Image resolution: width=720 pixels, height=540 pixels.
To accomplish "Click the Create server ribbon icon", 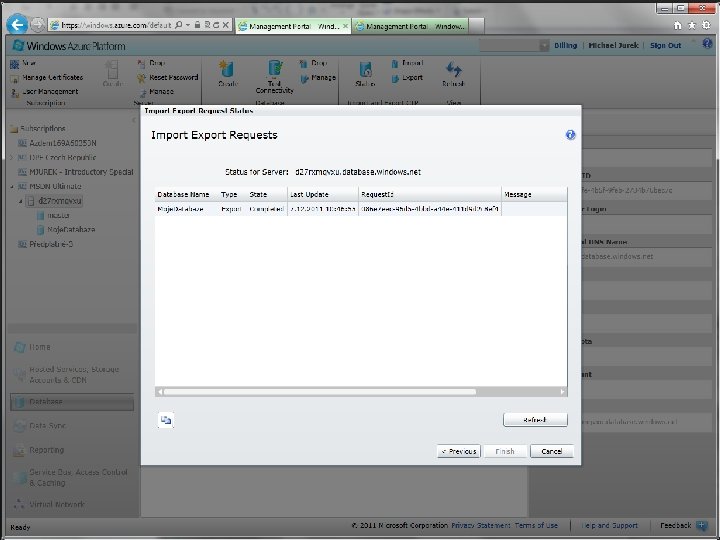I will pyautogui.click(x=112, y=73).
